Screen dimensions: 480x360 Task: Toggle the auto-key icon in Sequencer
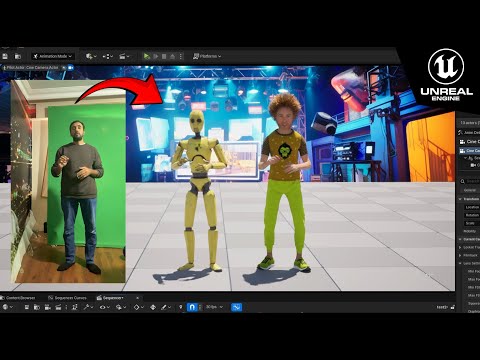pyautogui.click(x=153, y=307)
